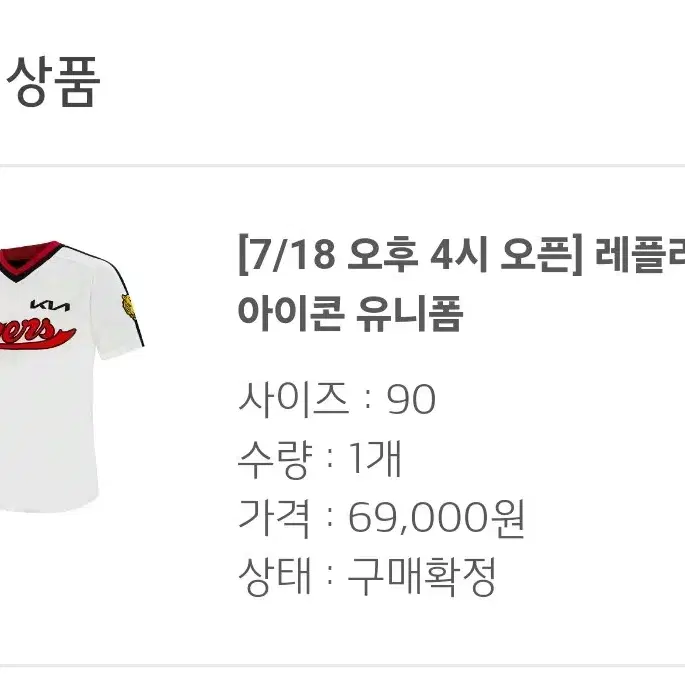Click the 상품 section heading

(53, 82)
